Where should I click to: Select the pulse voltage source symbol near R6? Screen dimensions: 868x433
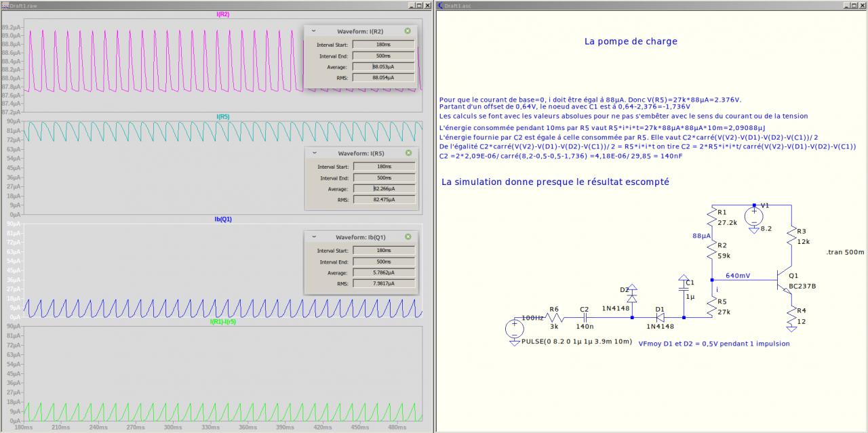514,329
